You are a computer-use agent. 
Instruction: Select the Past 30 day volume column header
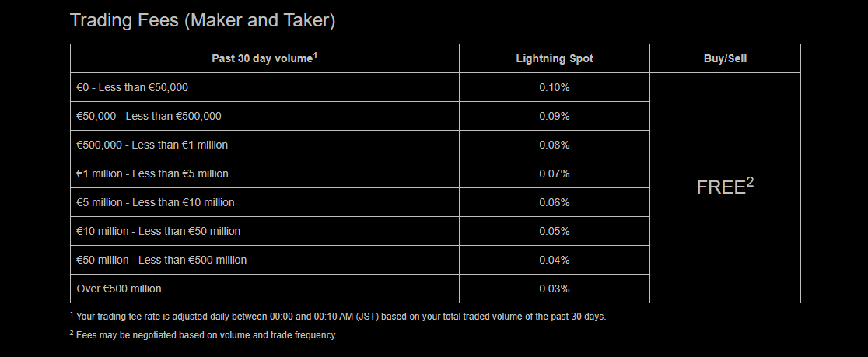click(x=264, y=58)
